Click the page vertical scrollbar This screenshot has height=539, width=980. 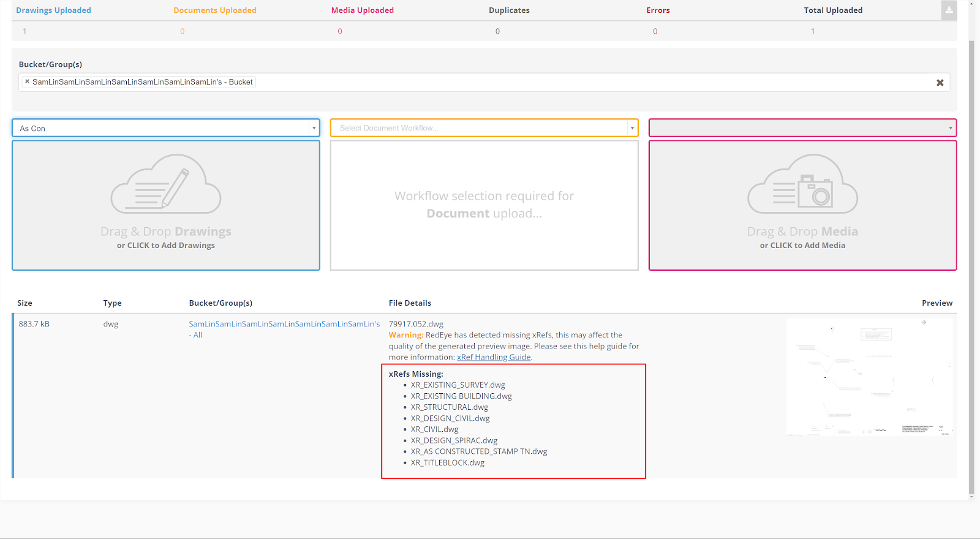[971, 245]
